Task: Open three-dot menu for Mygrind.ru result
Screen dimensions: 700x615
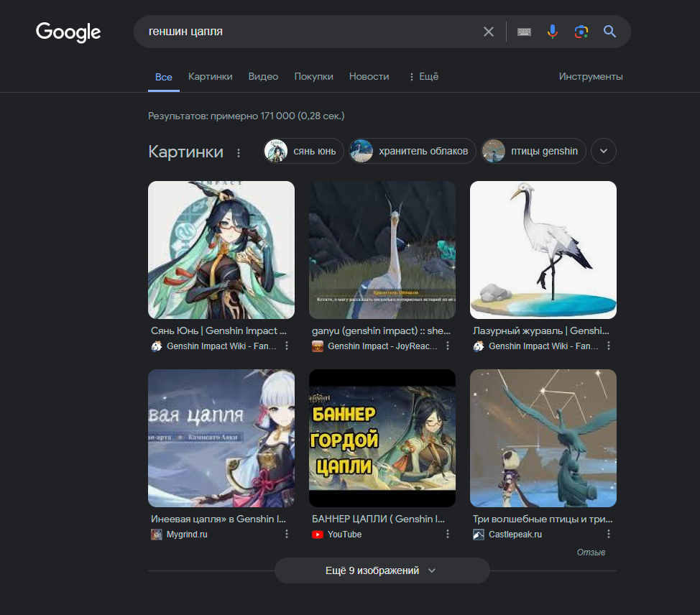Action: pyautogui.click(x=287, y=535)
